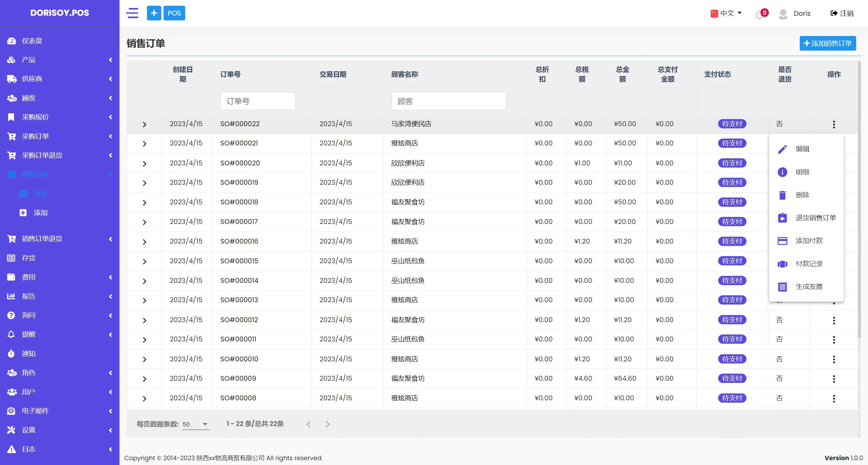Image resolution: width=868 pixels, height=465 pixels.
Task: Select Return Sales Order menu entry
Action: tap(815, 218)
